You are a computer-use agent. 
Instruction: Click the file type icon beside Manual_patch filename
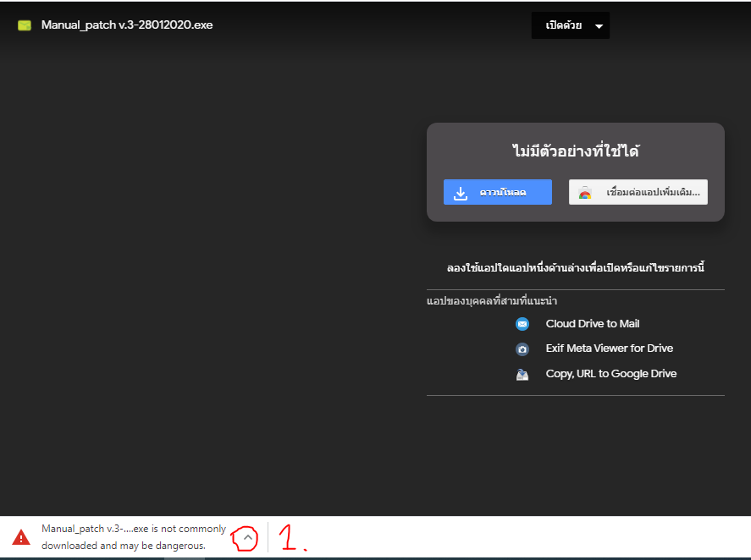click(25, 25)
